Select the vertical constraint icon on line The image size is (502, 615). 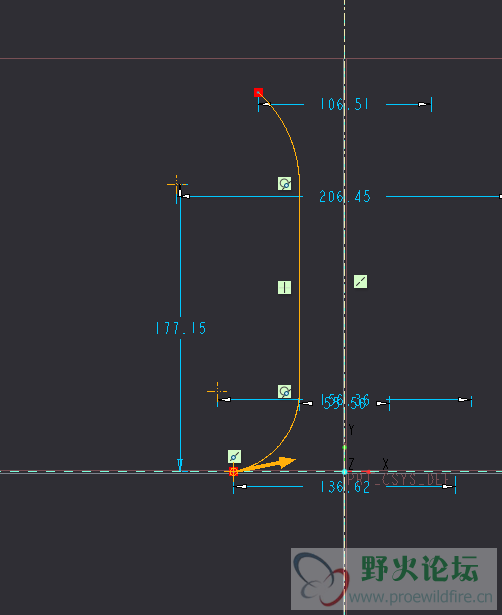click(284, 287)
